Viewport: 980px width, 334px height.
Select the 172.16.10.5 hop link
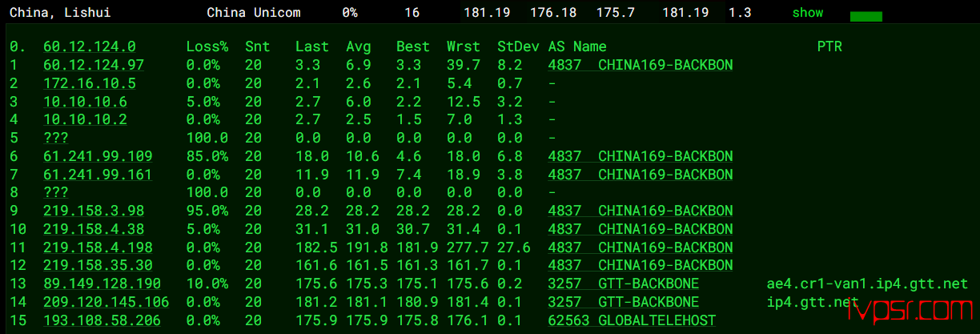[89, 83]
